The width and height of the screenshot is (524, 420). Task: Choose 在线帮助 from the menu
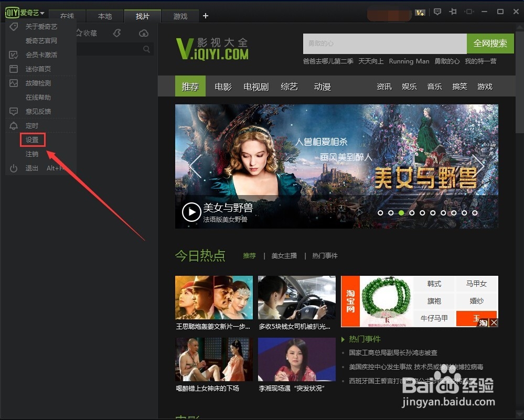[38, 97]
